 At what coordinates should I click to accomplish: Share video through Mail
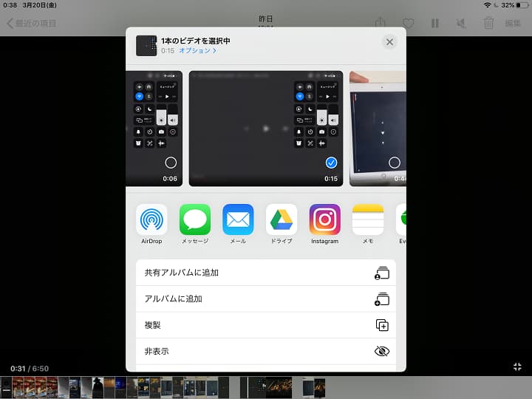point(238,219)
